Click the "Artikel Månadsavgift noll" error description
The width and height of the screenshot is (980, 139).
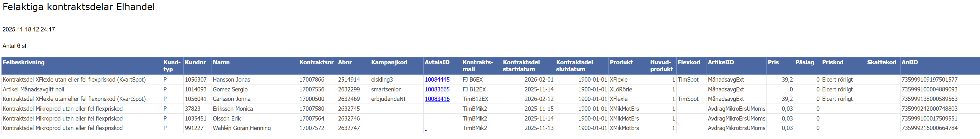click(x=33, y=89)
